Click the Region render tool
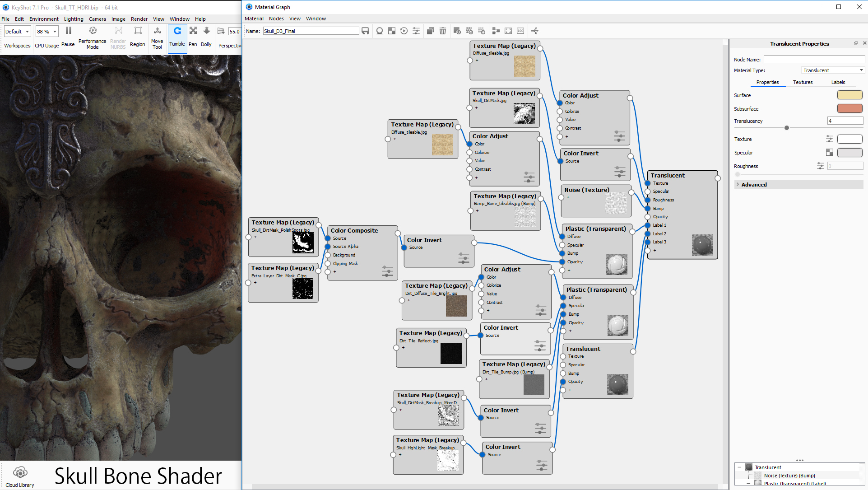Viewport: 868px width, 490px height. (x=138, y=37)
